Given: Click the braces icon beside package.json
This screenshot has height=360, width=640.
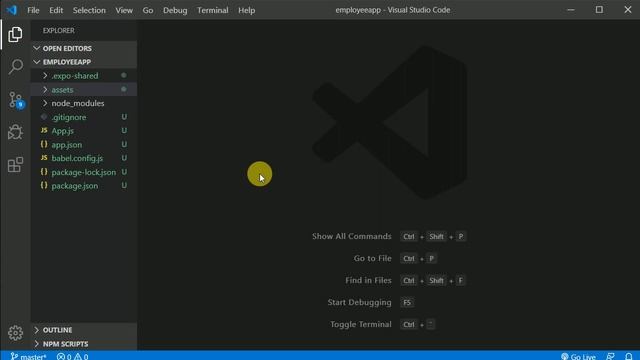Looking at the screenshot, I should pyautogui.click(x=44, y=186).
